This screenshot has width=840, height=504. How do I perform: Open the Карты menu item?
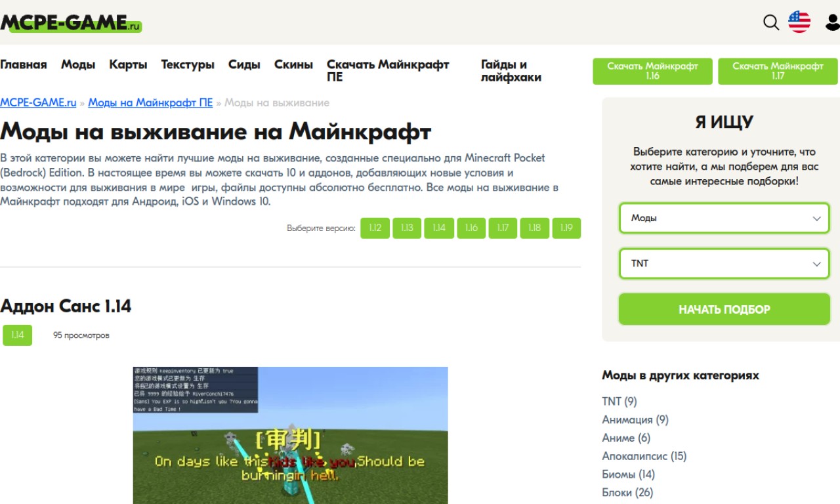tap(128, 64)
